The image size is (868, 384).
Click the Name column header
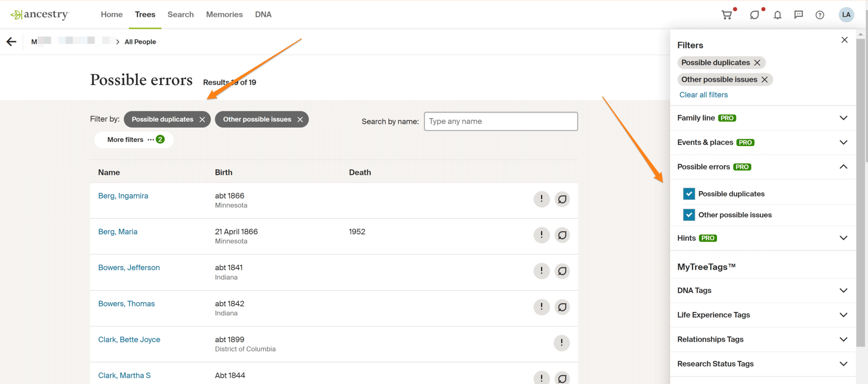[x=109, y=173]
